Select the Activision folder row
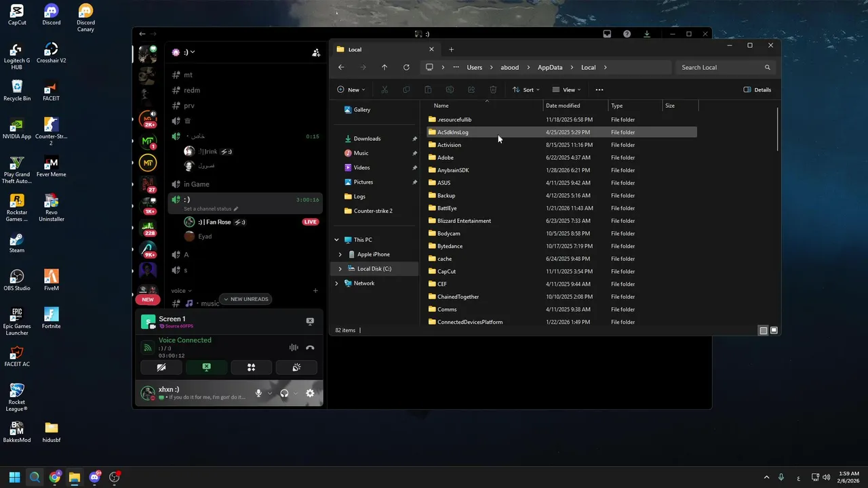 561,145
